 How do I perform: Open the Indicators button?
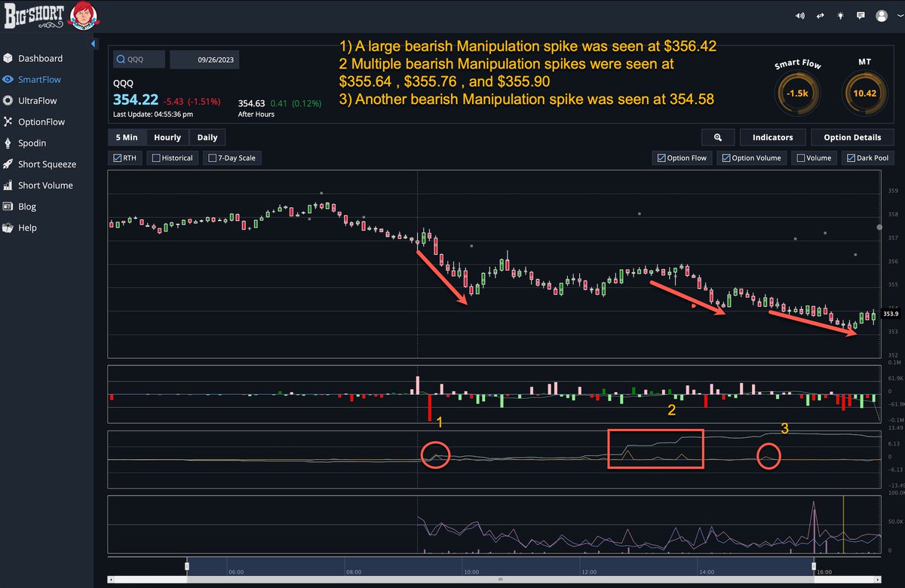[773, 137]
